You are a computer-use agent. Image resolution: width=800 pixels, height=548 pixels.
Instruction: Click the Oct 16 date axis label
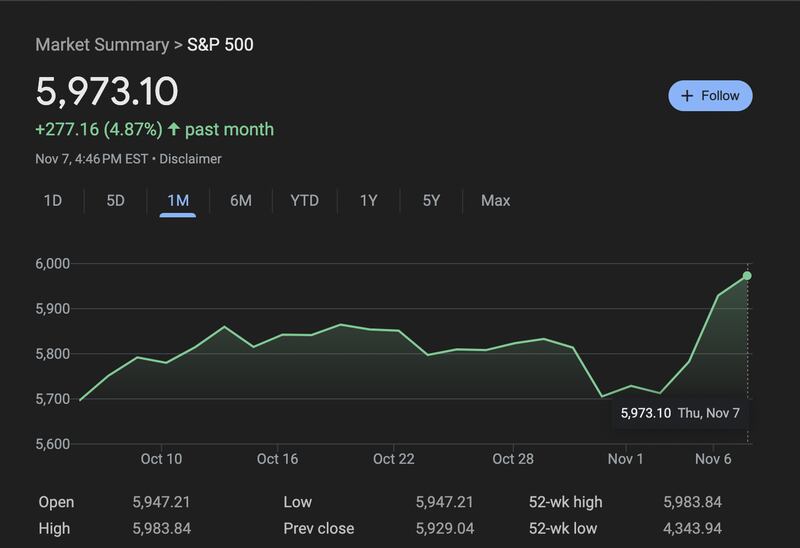pos(278,459)
